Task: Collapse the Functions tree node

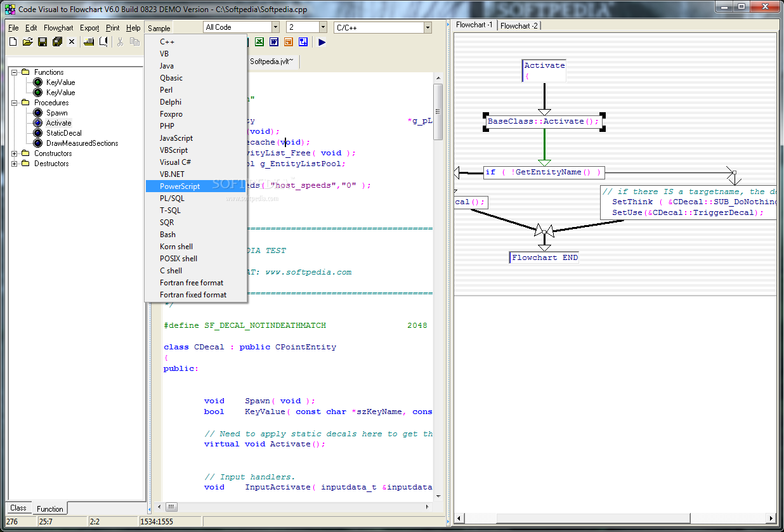Action: 15,72
